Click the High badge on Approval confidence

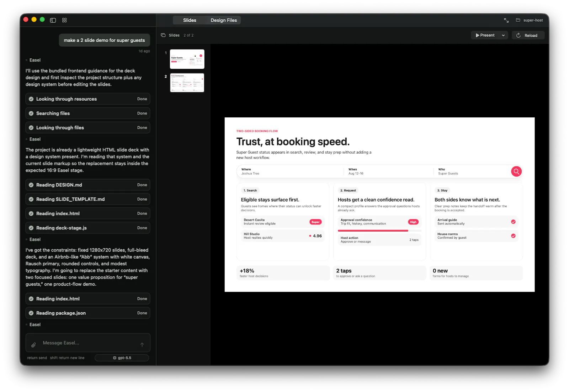pos(413,222)
